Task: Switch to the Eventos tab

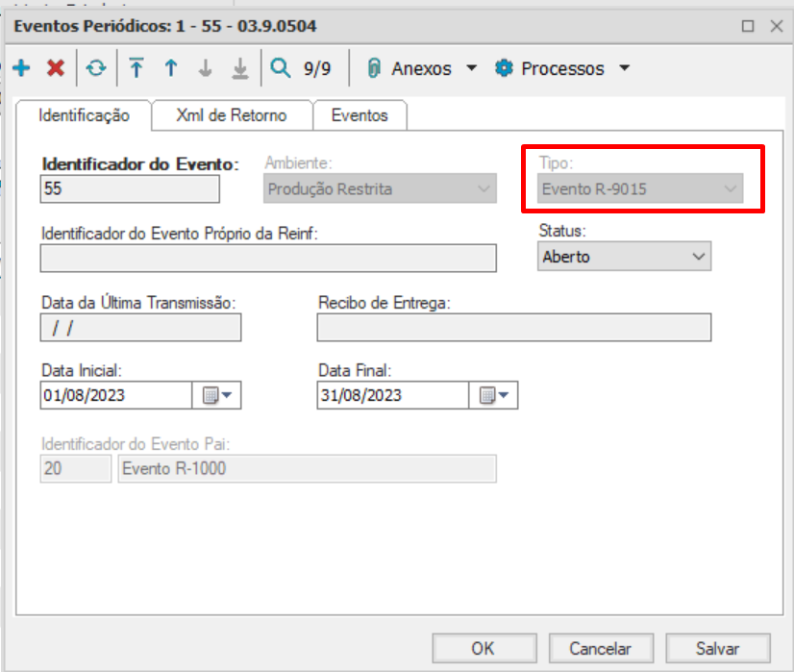Action: pos(360,115)
